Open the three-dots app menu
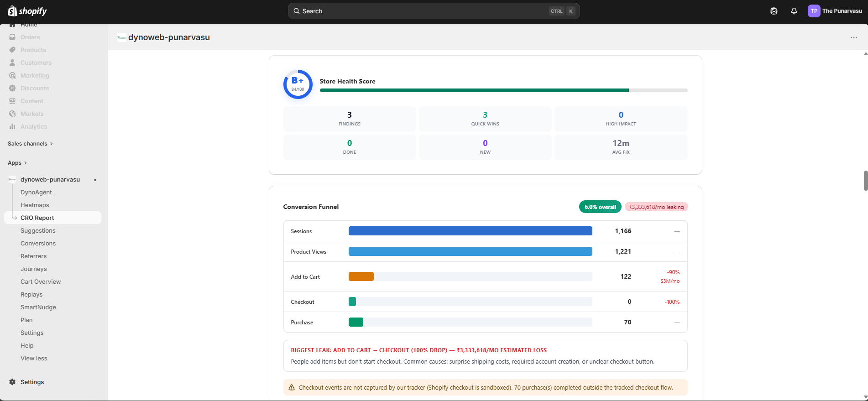868x401 pixels. (x=853, y=37)
